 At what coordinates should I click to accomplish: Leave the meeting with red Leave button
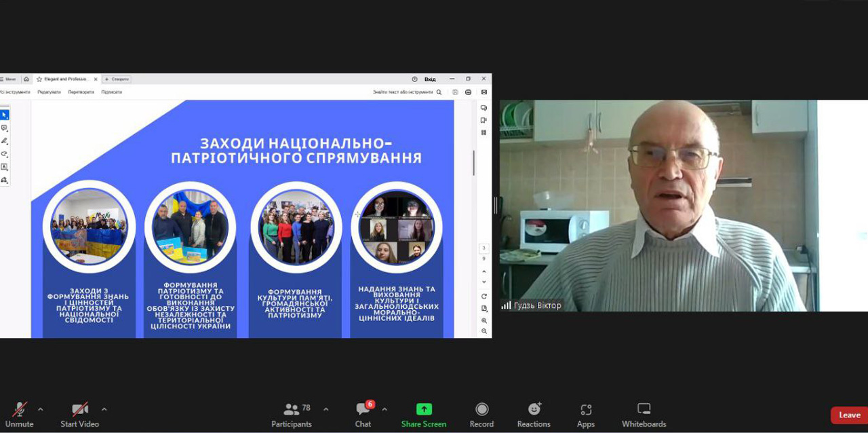click(x=848, y=415)
